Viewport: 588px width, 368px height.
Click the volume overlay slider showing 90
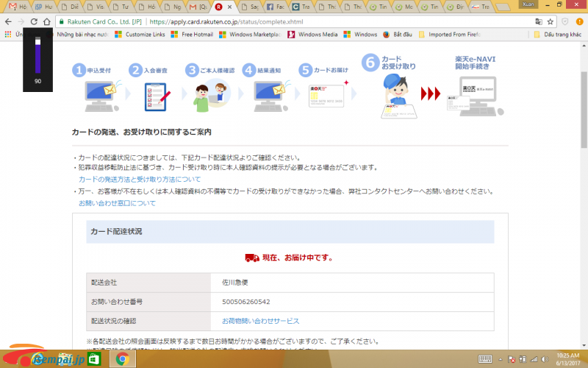(38, 54)
